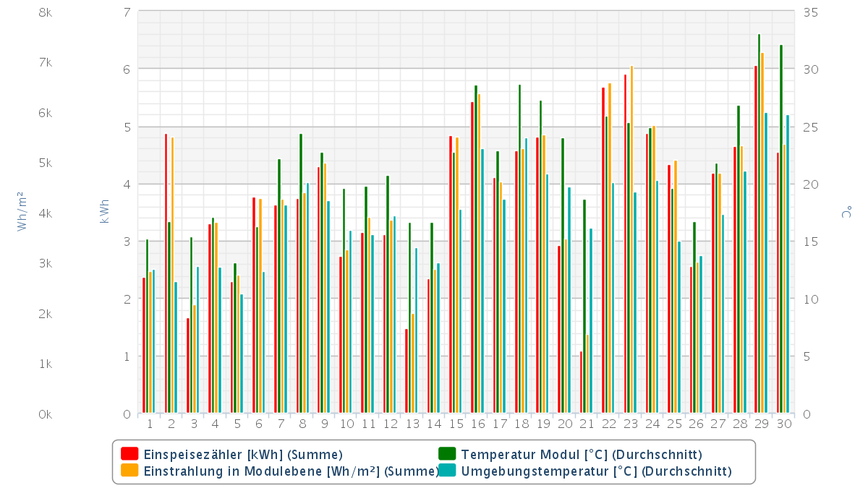Screen dimensions: 868x501
Task: Hide the Einstrahlung in Modulebene series label
Action: (x=291, y=472)
